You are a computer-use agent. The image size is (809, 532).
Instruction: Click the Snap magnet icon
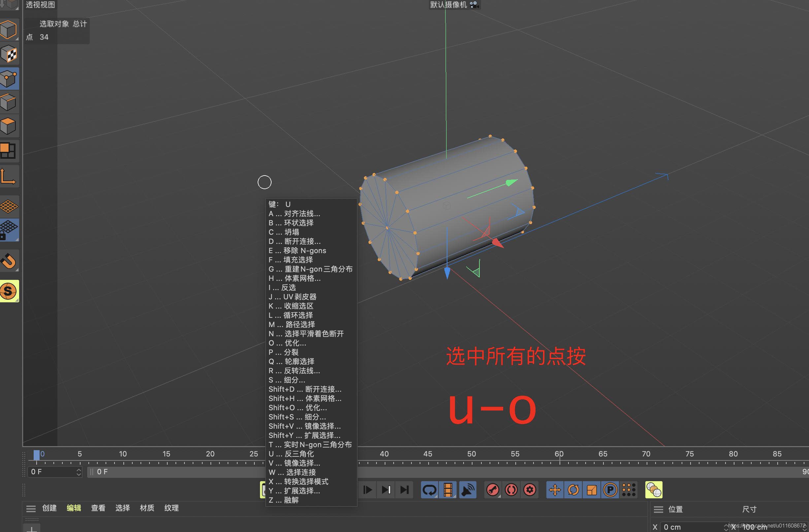click(x=9, y=261)
